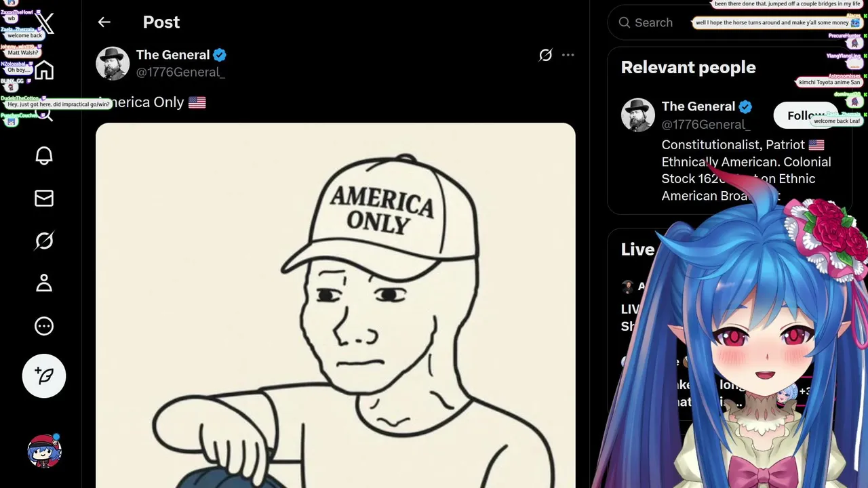
Task: Click The General avatar in Relevant people
Action: 637,115
